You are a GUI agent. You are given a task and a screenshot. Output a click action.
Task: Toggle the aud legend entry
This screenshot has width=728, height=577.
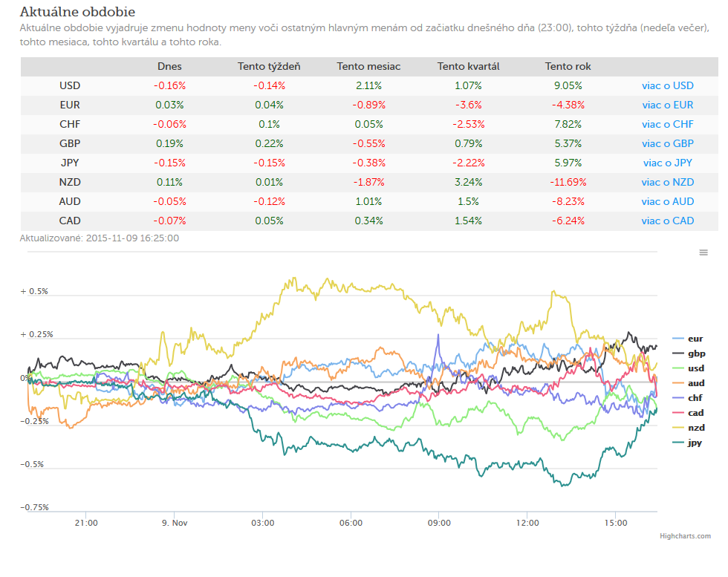click(689, 383)
